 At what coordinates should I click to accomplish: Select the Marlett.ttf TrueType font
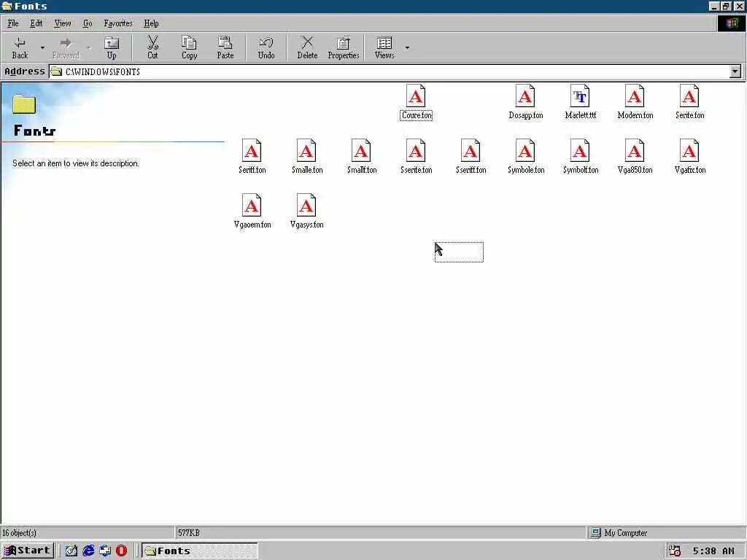pos(580,102)
